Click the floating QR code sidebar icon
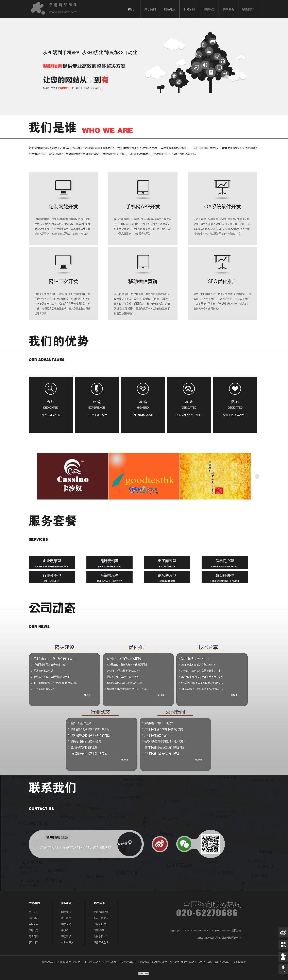Screen dimensions: 288x980 (283, 944)
